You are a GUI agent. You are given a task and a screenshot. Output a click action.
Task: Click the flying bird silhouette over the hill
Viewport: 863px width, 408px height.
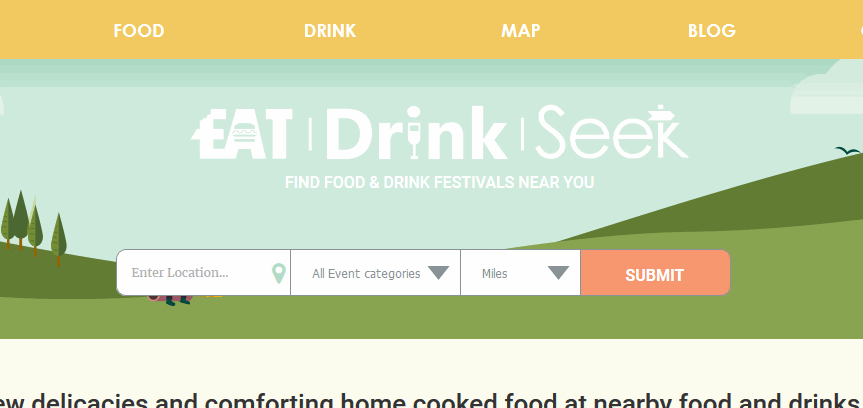847,150
